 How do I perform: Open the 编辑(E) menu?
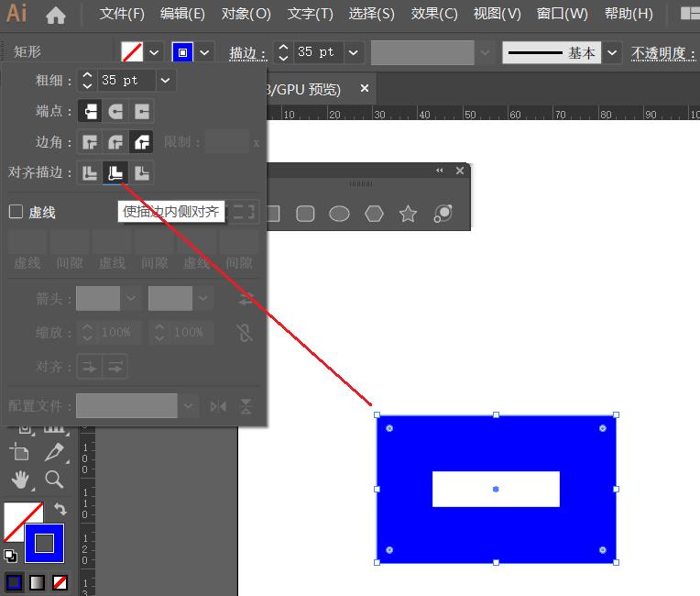(x=182, y=14)
